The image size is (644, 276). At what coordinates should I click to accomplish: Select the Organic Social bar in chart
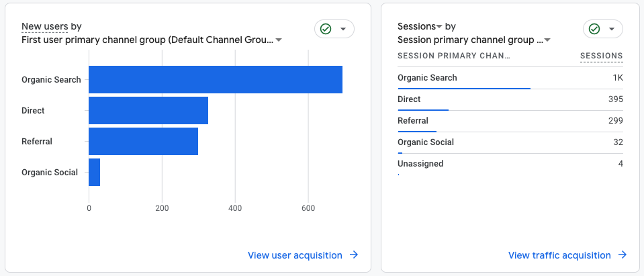(x=94, y=172)
